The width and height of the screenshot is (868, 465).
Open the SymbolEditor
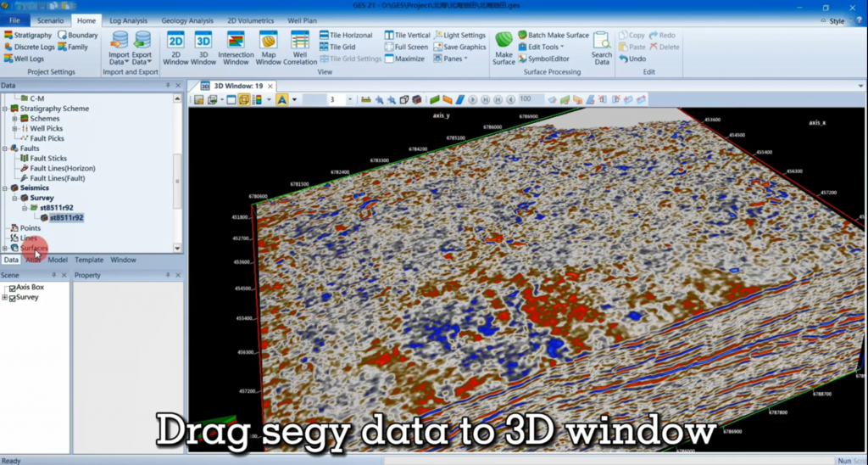pyautogui.click(x=543, y=59)
